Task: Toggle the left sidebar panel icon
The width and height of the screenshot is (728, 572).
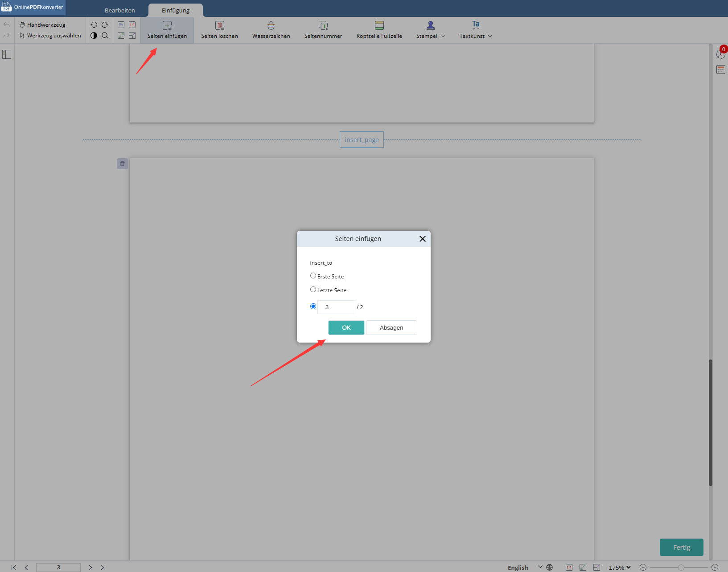Action: point(7,54)
